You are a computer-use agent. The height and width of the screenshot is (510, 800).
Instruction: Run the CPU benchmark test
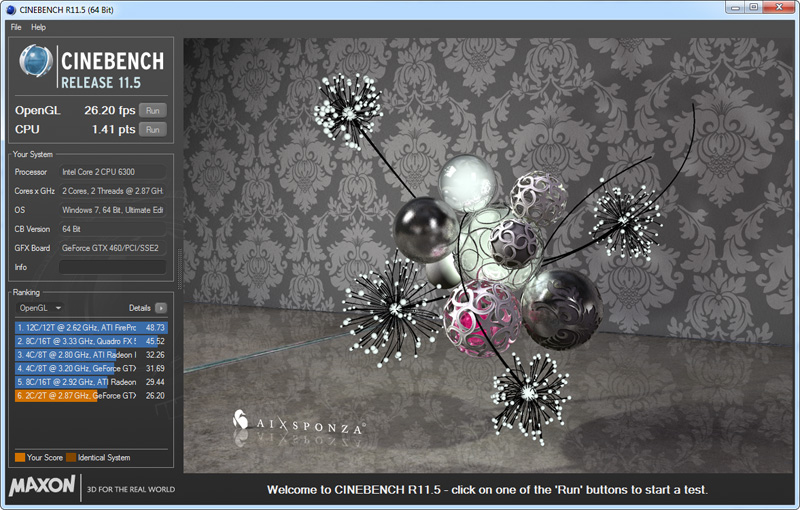pyautogui.click(x=153, y=130)
